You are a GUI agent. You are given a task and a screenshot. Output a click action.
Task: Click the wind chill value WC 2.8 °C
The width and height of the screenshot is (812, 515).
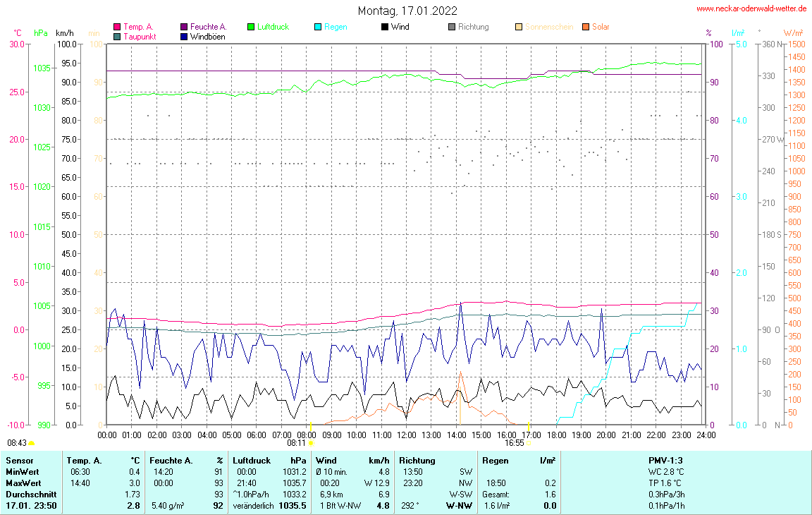(666, 472)
